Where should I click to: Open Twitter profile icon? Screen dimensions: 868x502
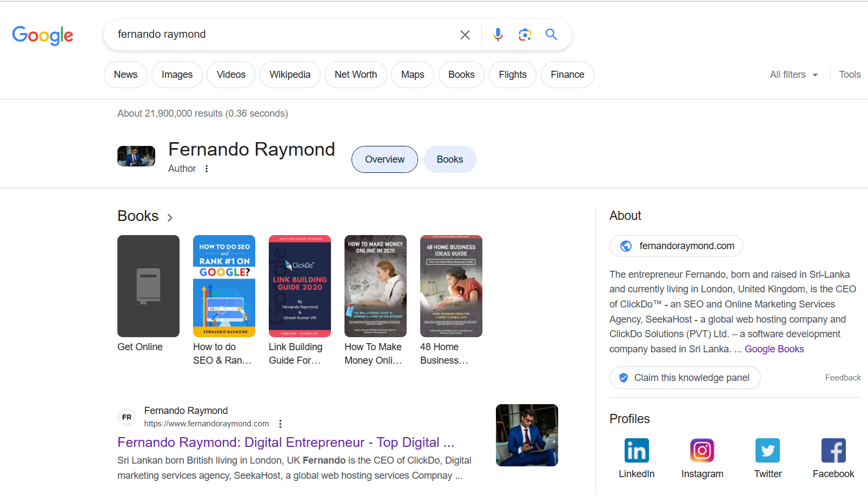coord(767,450)
